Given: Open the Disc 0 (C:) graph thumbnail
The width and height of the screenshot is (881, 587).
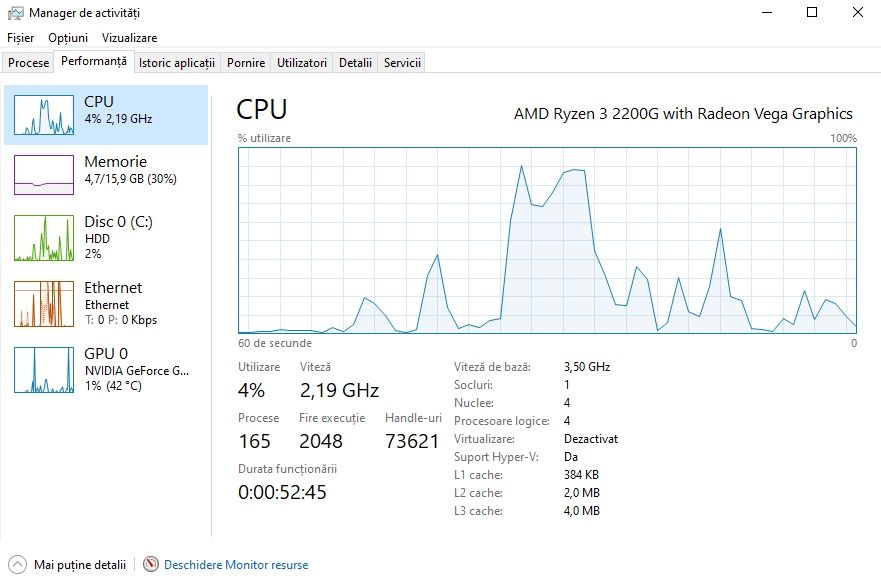Looking at the screenshot, I should (x=44, y=237).
